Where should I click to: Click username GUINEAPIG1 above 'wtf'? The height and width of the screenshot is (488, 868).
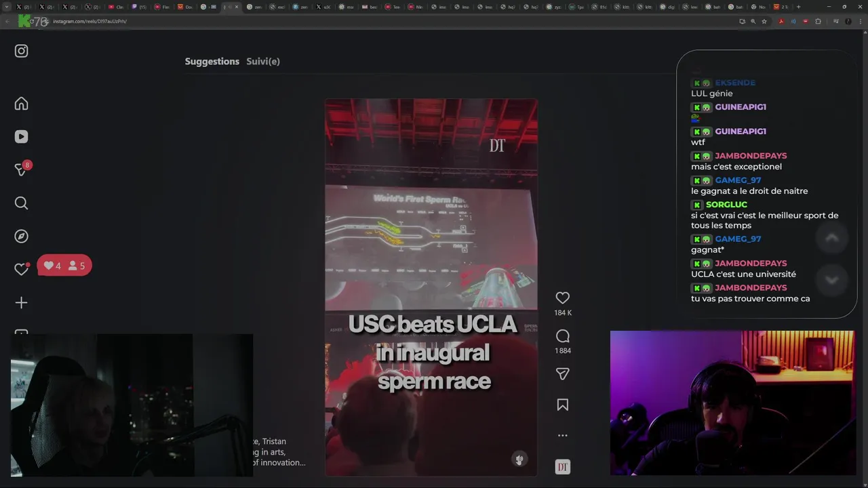pyautogui.click(x=741, y=131)
